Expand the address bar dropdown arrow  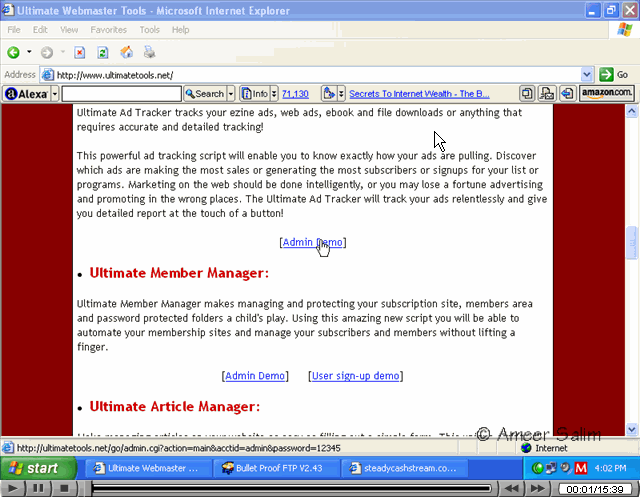587,75
